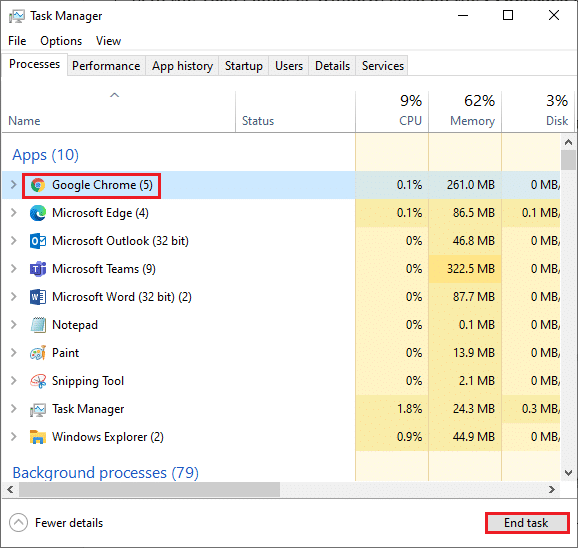This screenshot has width=578, height=548.
Task: Click the Apps (10) group heading
Action: (46, 155)
